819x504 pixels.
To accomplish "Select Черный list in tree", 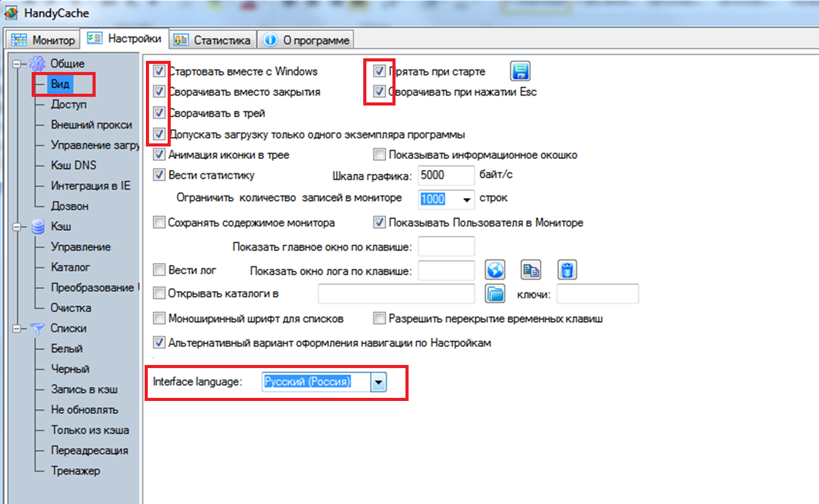I will tap(70, 369).
